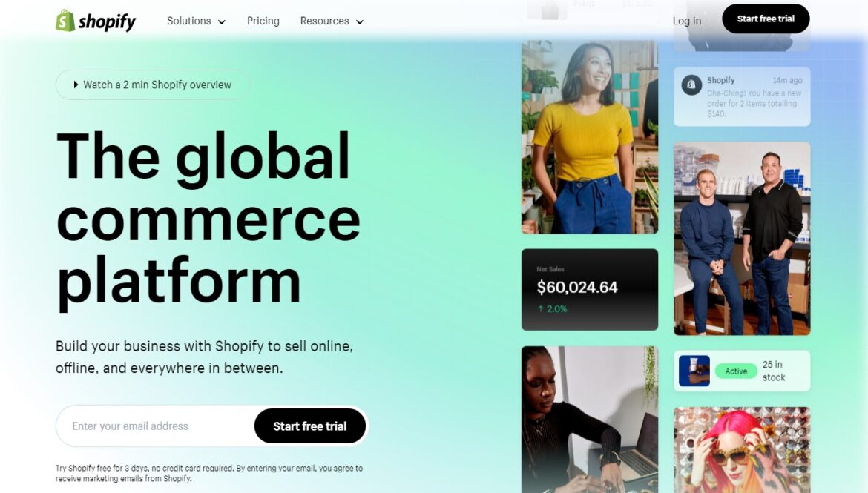
Task: Expand the Resources dropdown chevron
Action: coord(359,22)
